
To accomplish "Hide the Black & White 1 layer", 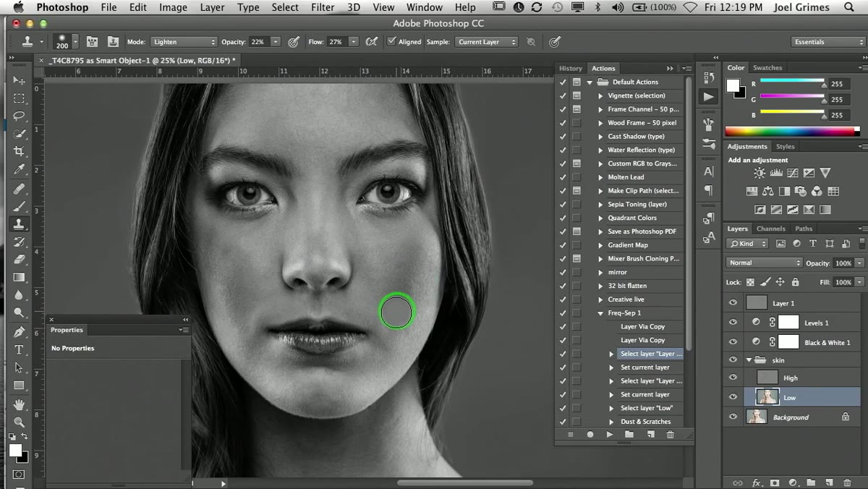I will [x=733, y=342].
